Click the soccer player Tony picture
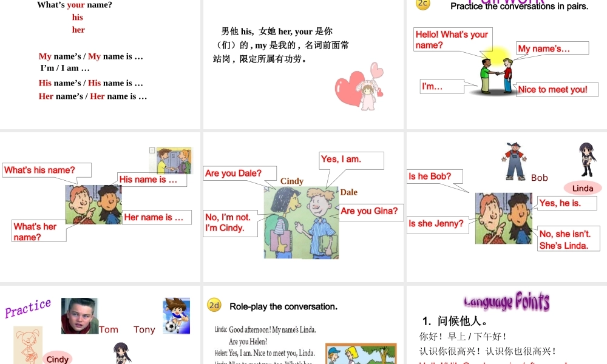 [177, 315]
